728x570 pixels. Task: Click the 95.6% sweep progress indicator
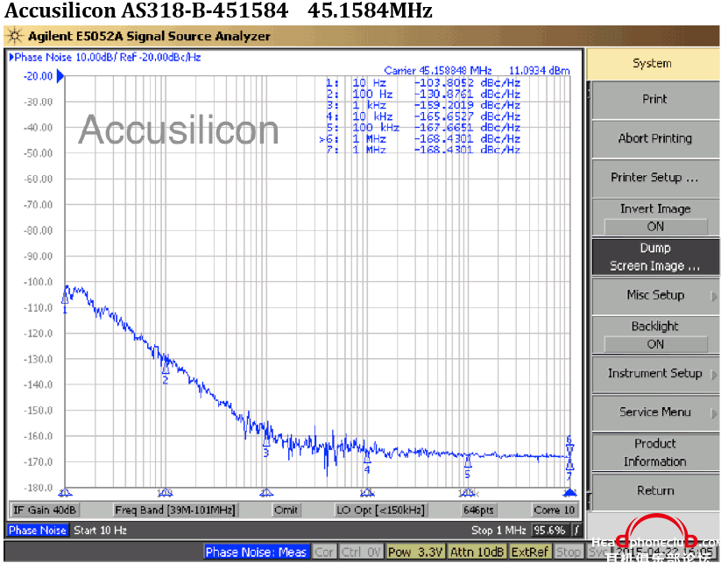point(549,530)
